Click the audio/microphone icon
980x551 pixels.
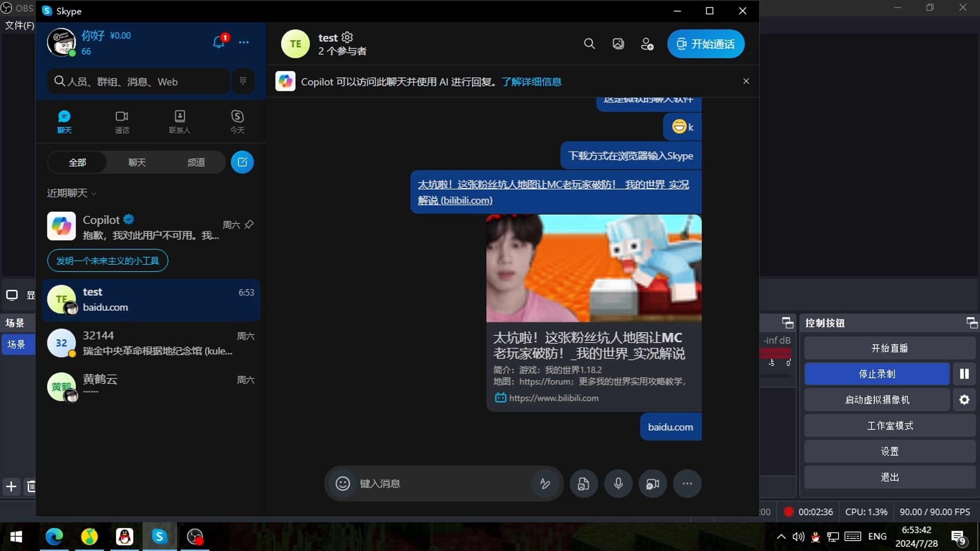pos(618,483)
